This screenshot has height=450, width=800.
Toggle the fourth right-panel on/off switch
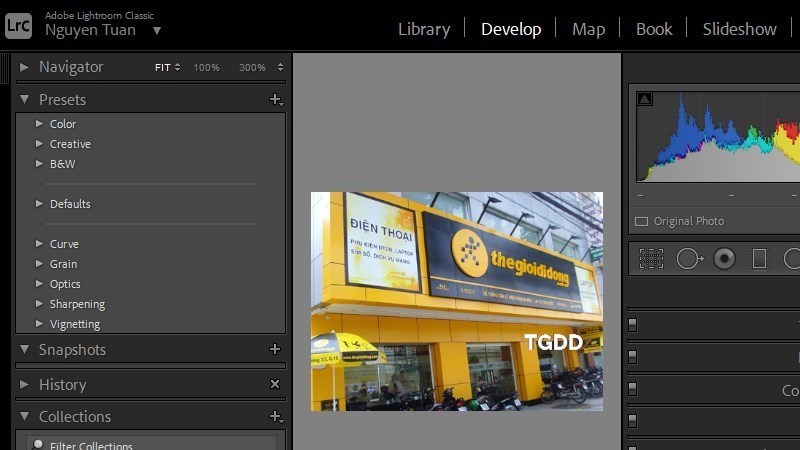633,421
